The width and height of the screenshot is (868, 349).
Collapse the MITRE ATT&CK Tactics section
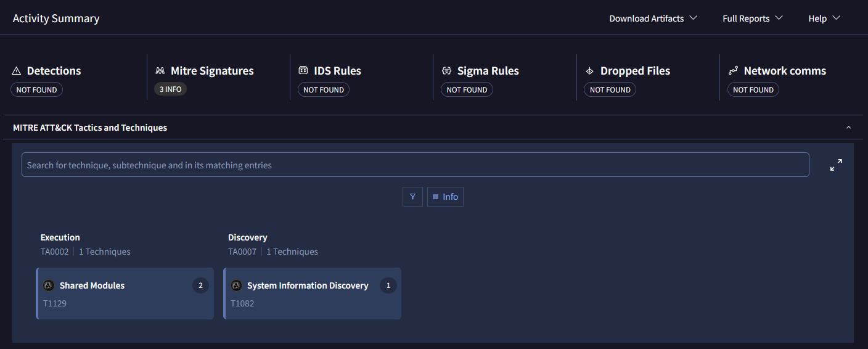848,128
